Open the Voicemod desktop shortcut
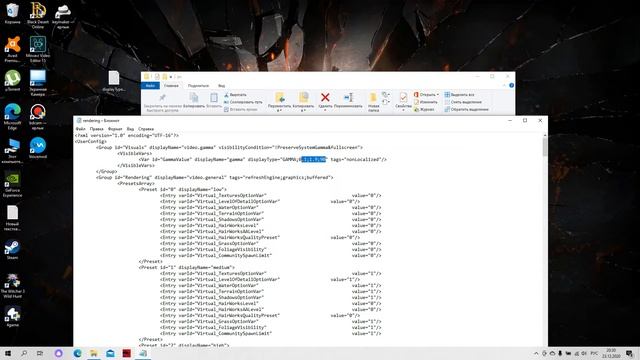This screenshot has width=640, height=360. 38,148
